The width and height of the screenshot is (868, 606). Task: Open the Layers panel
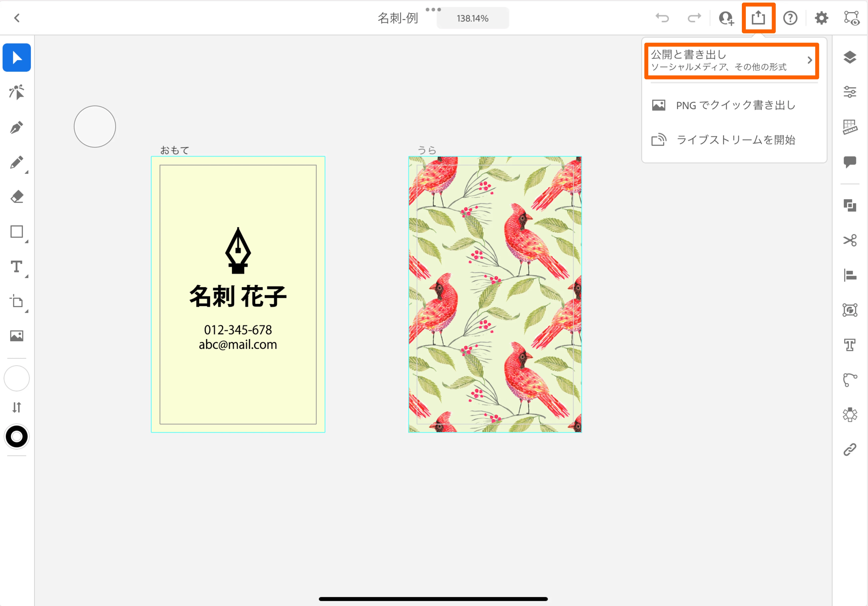(x=850, y=57)
